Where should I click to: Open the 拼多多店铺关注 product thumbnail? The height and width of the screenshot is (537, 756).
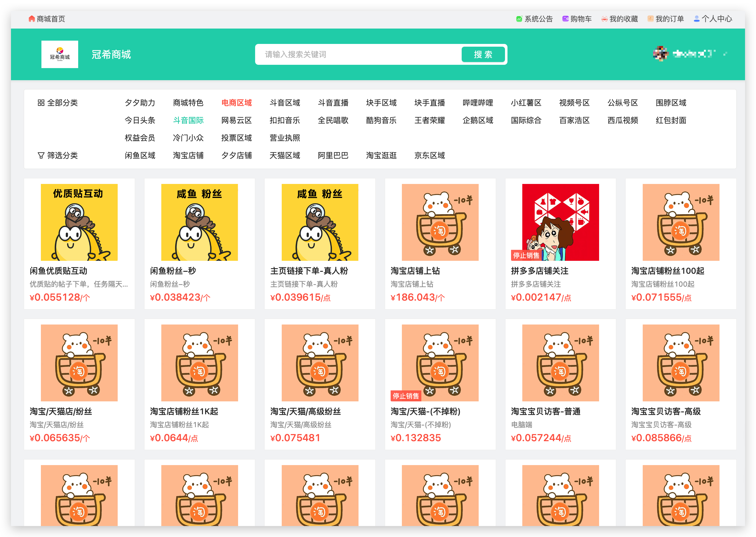tap(560, 222)
